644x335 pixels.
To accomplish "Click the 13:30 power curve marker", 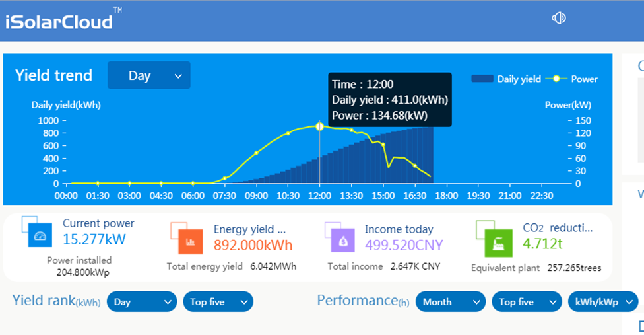I will (352, 130).
